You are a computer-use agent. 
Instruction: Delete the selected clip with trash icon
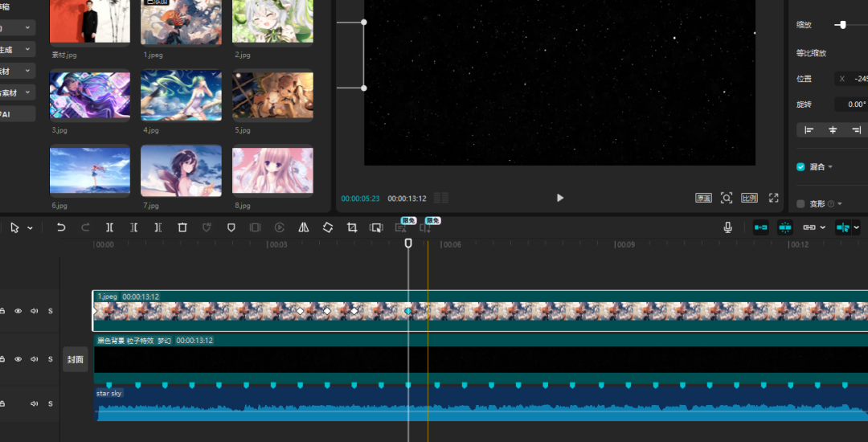point(182,227)
